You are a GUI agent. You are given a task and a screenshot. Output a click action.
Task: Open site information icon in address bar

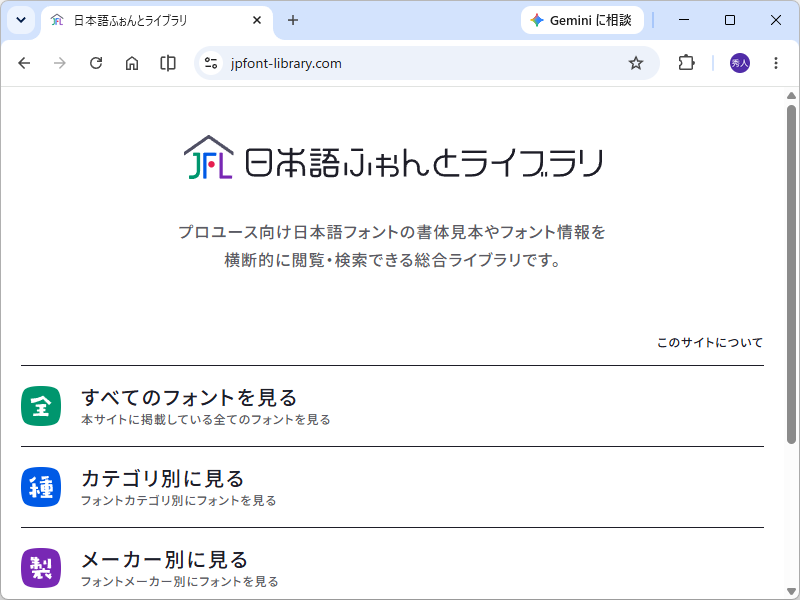pos(211,63)
